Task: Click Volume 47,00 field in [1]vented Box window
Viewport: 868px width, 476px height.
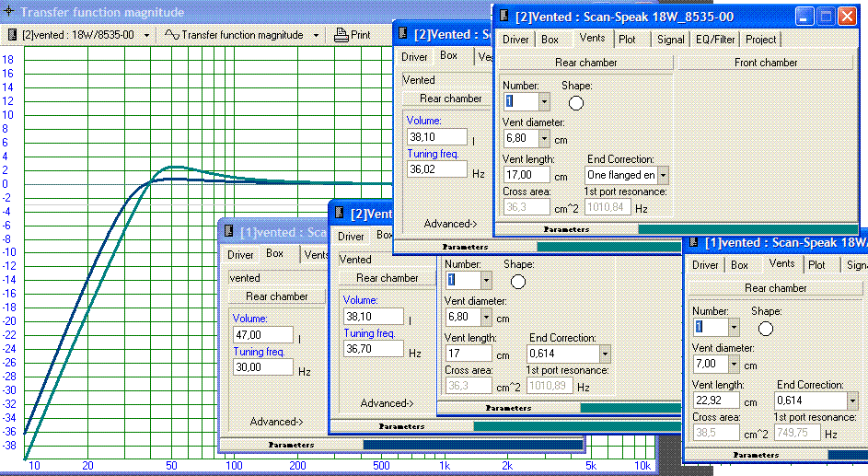Action: (263, 335)
